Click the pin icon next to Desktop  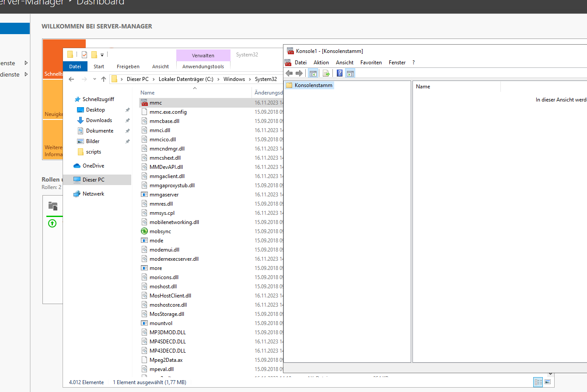127,110
